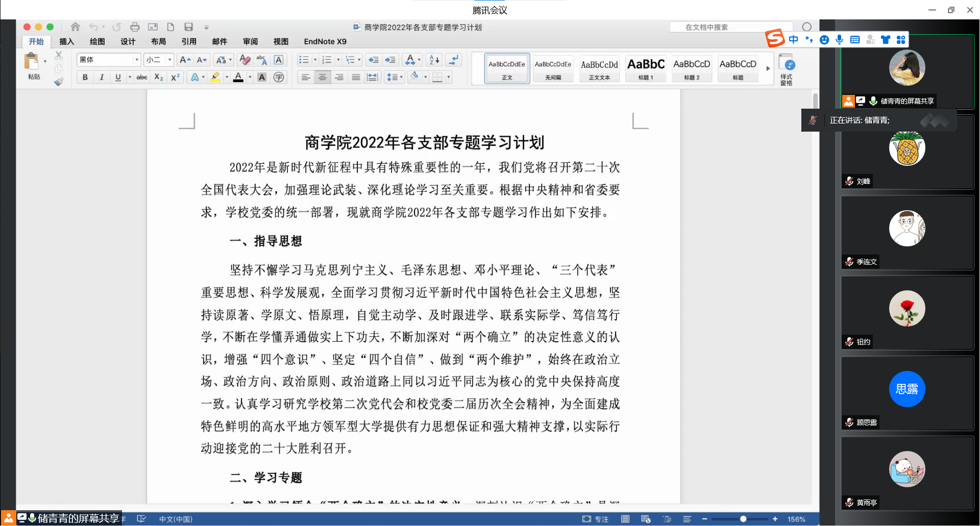The width and height of the screenshot is (980, 526).
Task: Click the 专注 focus mode button
Action: 596,519
